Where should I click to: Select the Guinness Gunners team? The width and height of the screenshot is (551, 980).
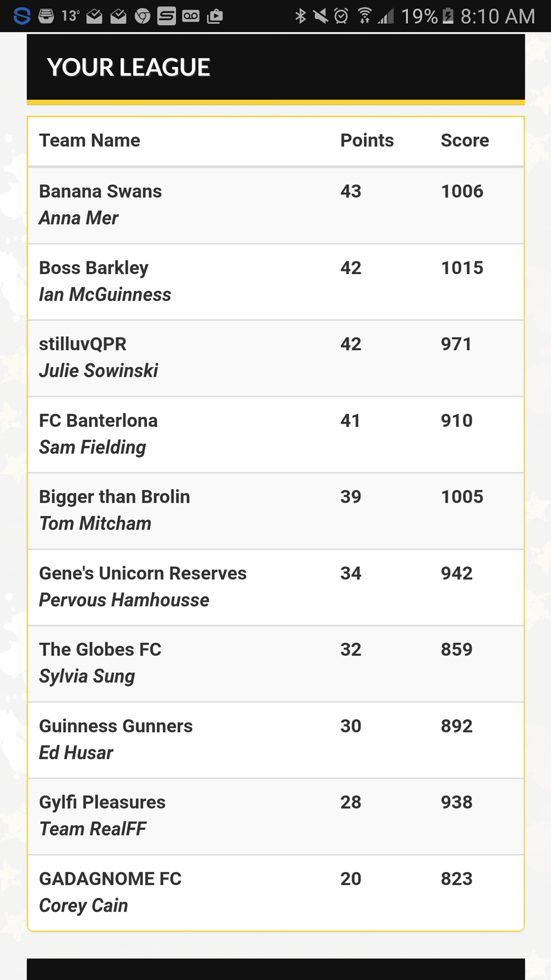coord(276,740)
